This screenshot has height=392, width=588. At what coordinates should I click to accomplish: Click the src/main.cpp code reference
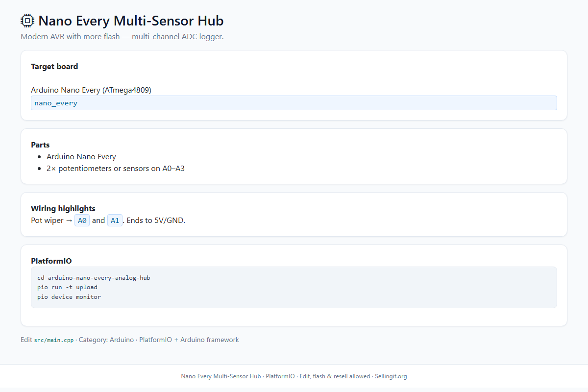54,340
